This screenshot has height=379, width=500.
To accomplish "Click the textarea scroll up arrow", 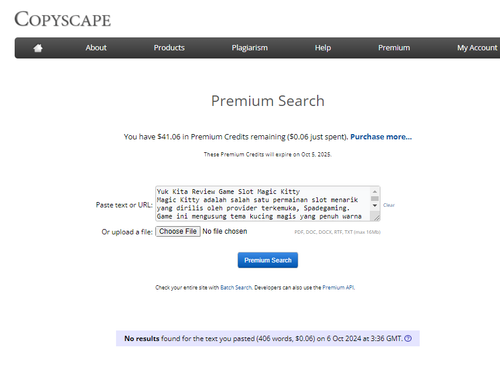I will click(x=375, y=192).
